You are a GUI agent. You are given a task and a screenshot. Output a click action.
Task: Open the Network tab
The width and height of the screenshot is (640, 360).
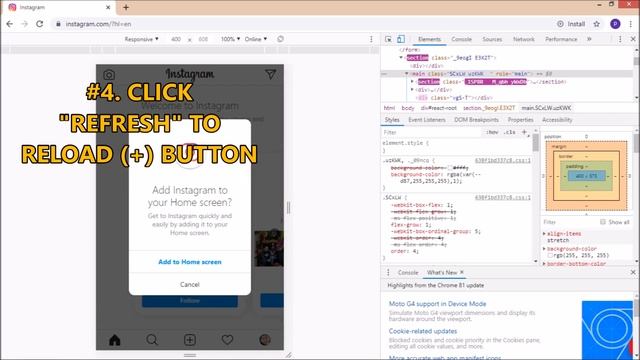pos(523,39)
